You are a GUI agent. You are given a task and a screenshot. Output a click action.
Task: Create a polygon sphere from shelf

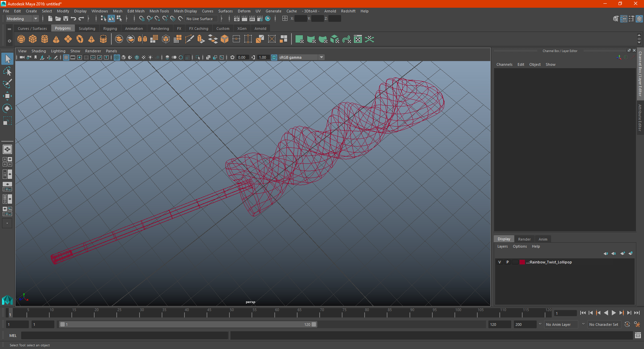point(21,39)
